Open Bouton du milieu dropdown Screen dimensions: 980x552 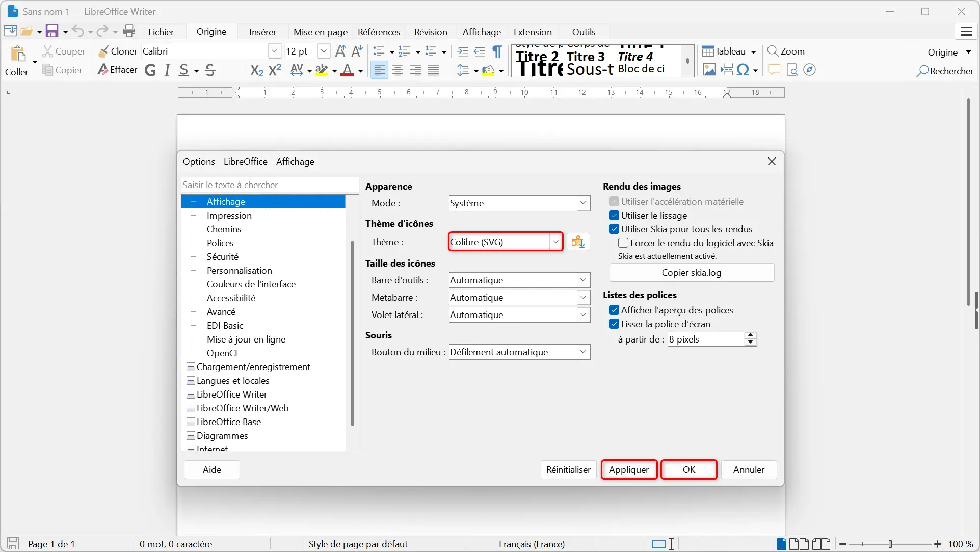click(x=519, y=352)
